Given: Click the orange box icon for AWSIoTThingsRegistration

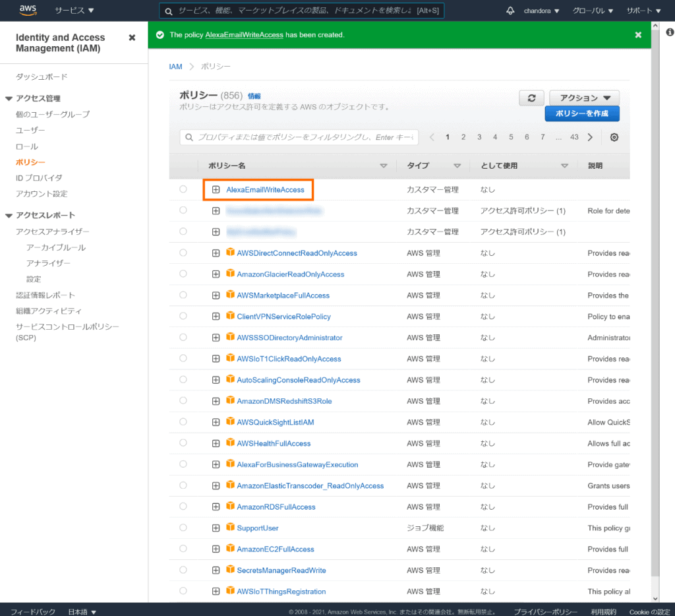Looking at the screenshot, I should (230, 590).
